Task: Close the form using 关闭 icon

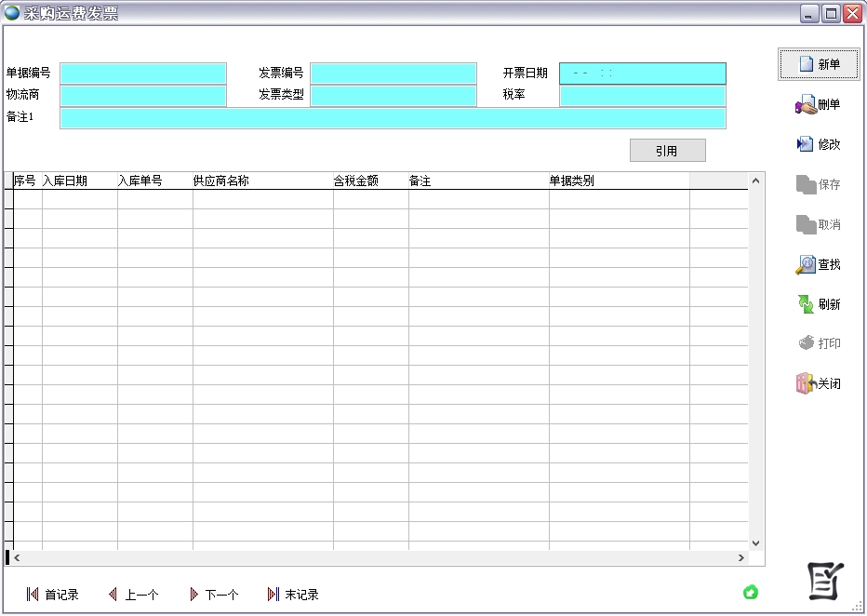Action: point(806,383)
